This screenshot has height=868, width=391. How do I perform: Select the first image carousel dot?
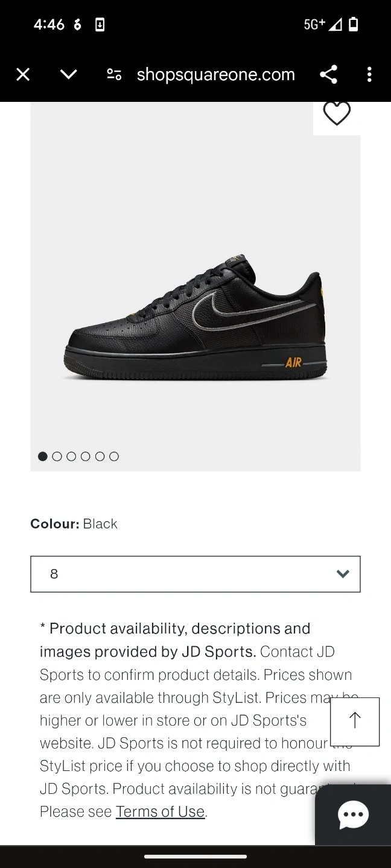tap(43, 456)
